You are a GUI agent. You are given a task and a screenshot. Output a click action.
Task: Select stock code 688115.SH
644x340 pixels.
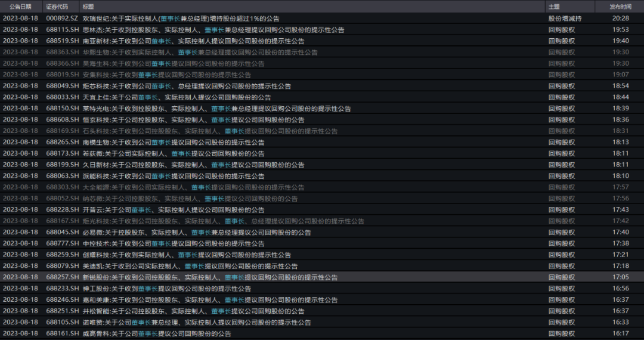(x=63, y=30)
